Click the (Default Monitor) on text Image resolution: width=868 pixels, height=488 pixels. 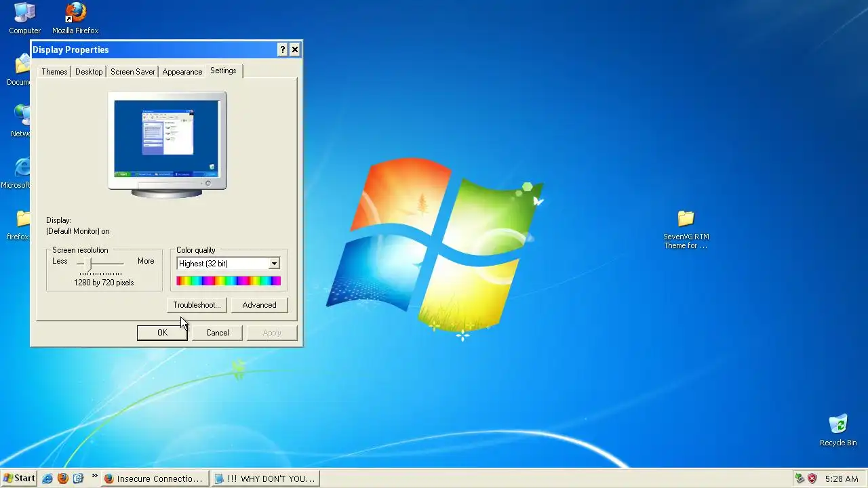(78, 231)
